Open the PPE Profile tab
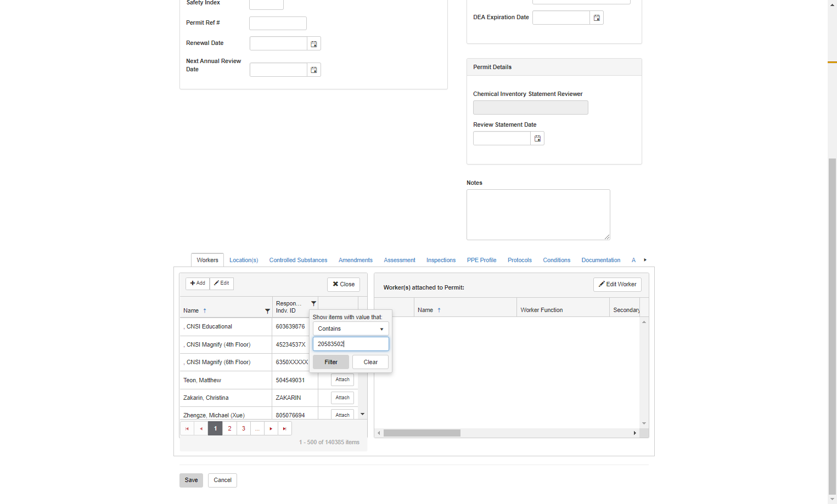Screen dimensions: 837x504 [x=481, y=260]
